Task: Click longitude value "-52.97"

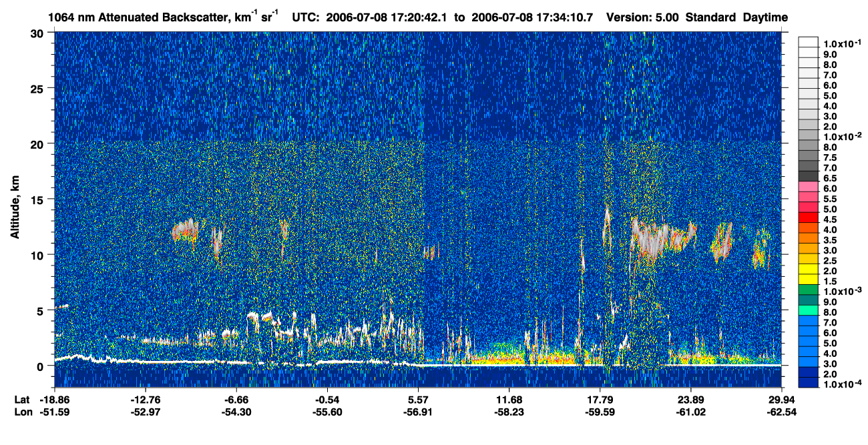Action: point(145,412)
